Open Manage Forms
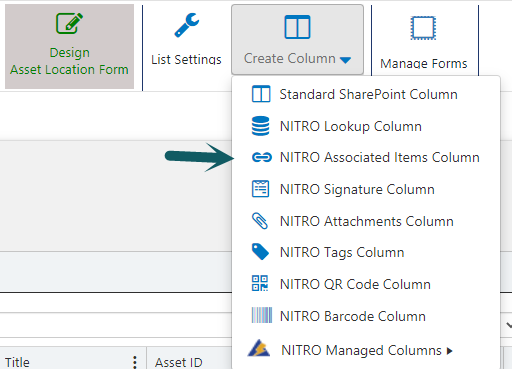This screenshot has width=512, height=369. click(x=424, y=42)
